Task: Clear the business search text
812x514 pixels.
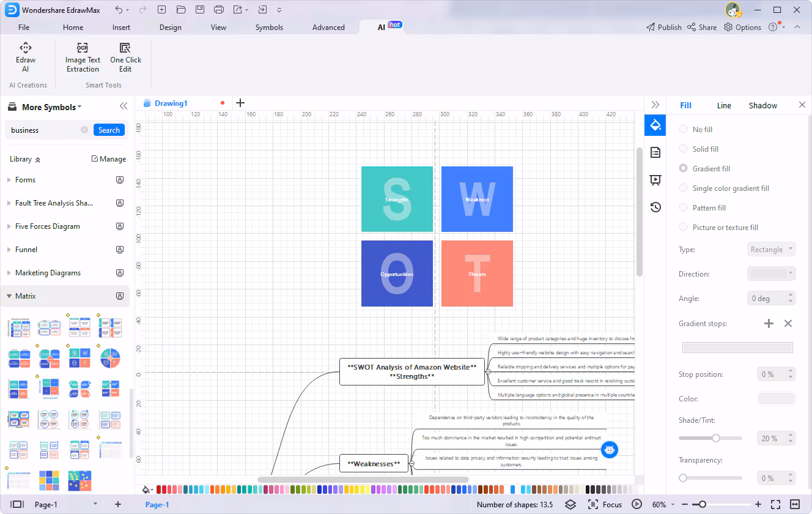Action: (x=84, y=130)
